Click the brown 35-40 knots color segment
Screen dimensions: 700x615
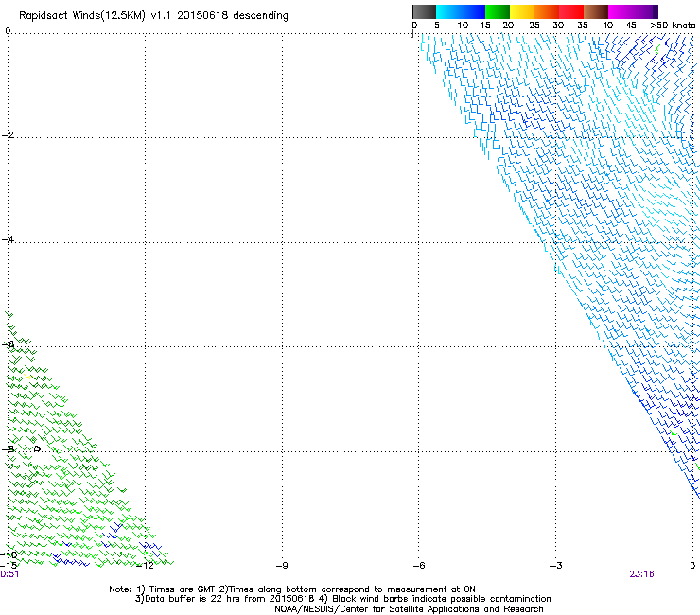(x=596, y=11)
